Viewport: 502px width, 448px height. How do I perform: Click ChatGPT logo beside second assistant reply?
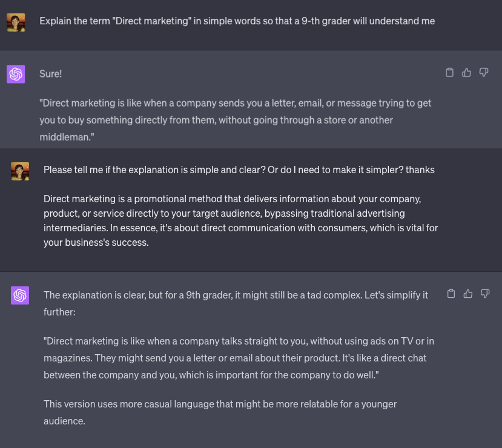coord(20,295)
